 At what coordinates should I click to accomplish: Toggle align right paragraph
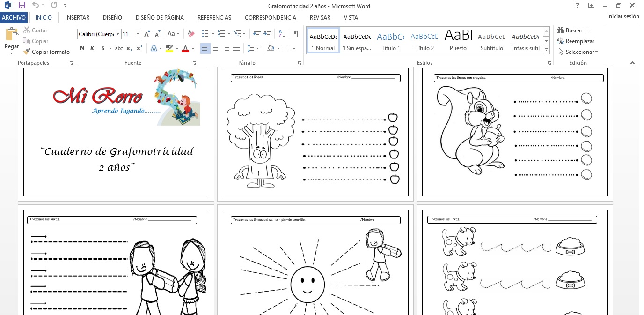tap(226, 48)
